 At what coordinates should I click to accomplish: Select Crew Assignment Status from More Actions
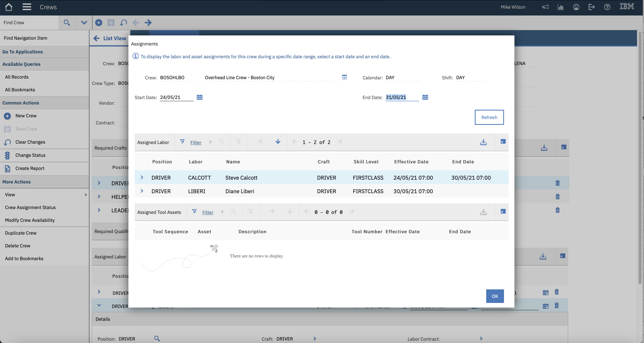(x=30, y=207)
